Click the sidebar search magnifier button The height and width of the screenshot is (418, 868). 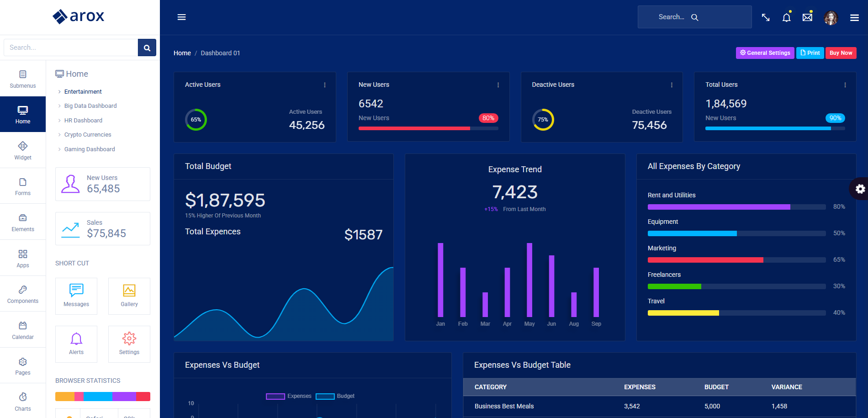(147, 48)
